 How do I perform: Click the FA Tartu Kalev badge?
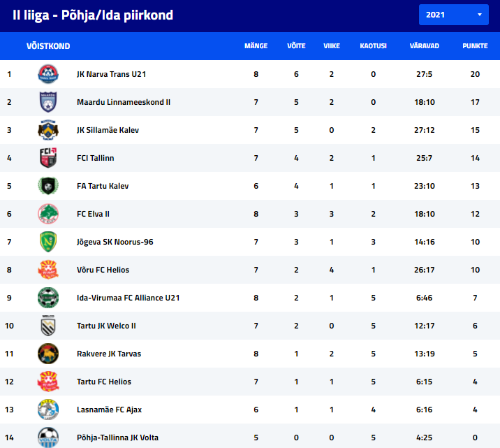pyautogui.click(x=48, y=186)
